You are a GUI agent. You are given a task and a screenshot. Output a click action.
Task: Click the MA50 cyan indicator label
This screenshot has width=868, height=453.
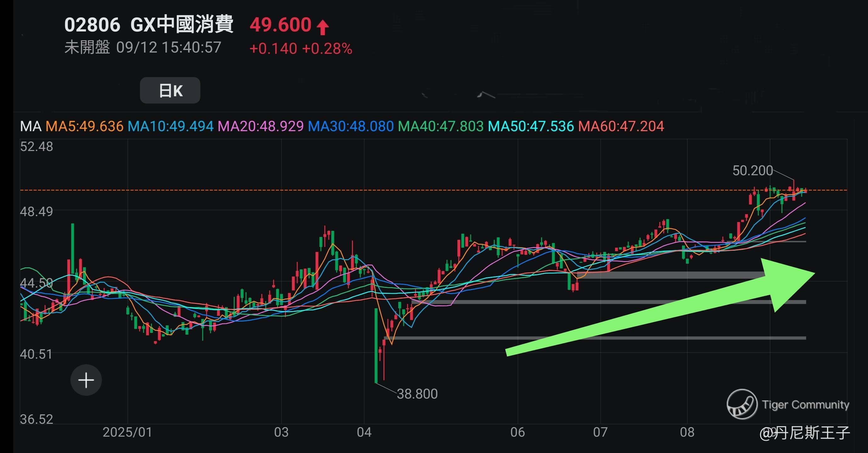pos(531,126)
